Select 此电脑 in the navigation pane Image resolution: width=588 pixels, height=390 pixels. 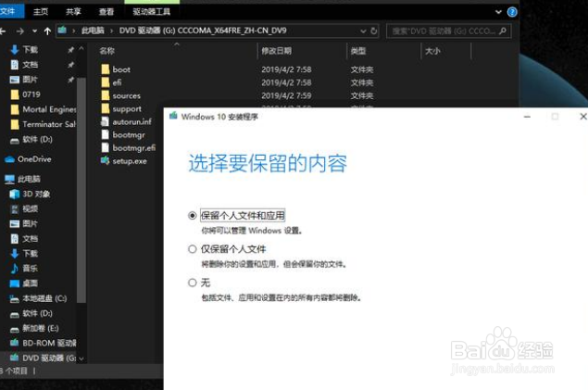pyautogui.click(x=29, y=179)
